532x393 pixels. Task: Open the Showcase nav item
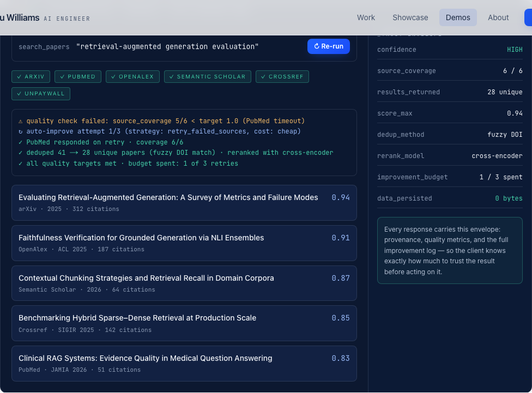tap(410, 17)
